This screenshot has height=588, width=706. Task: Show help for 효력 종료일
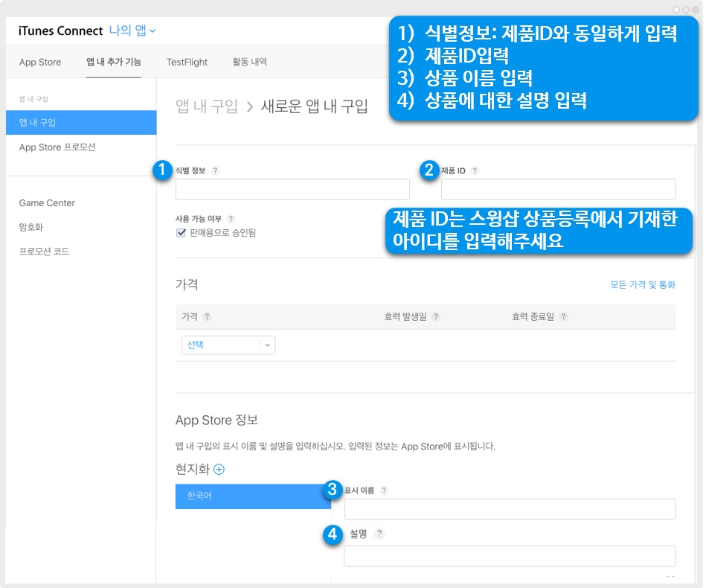pos(563,317)
